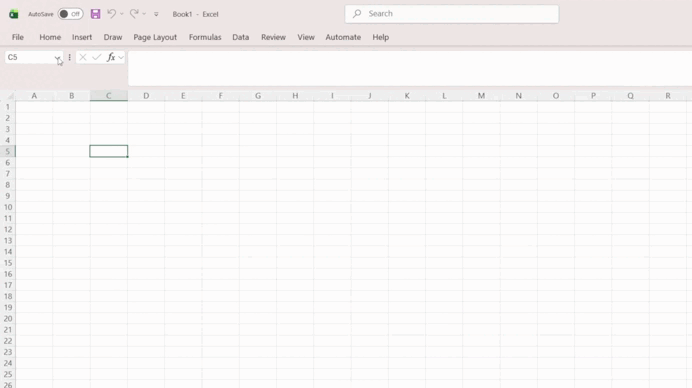692x388 pixels.
Task: Select row 25 header
Action: point(8,374)
